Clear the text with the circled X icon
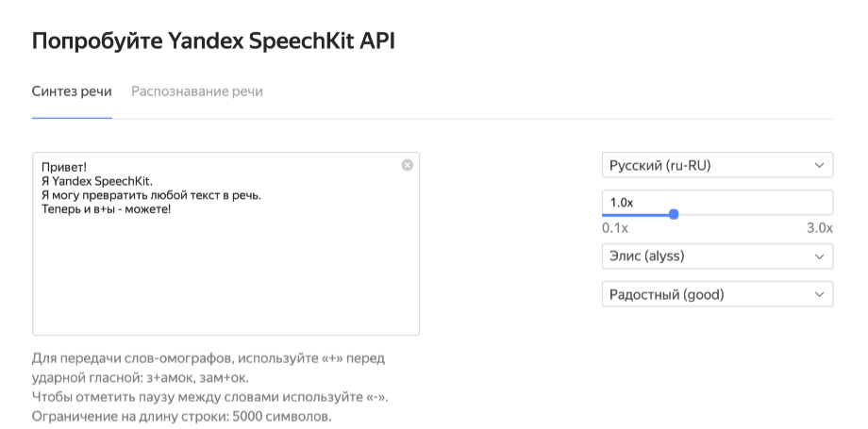This screenshot has height=429, width=868. [407, 165]
